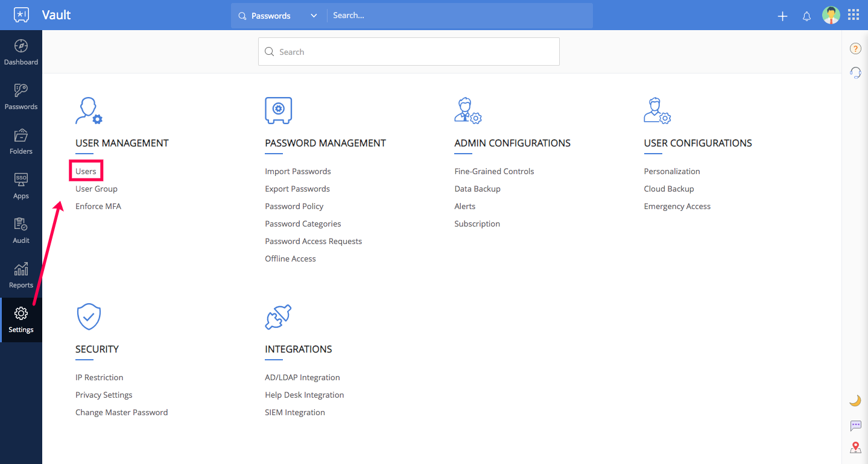Click the Change Master Password link
868x464 pixels.
click(121, 412)
